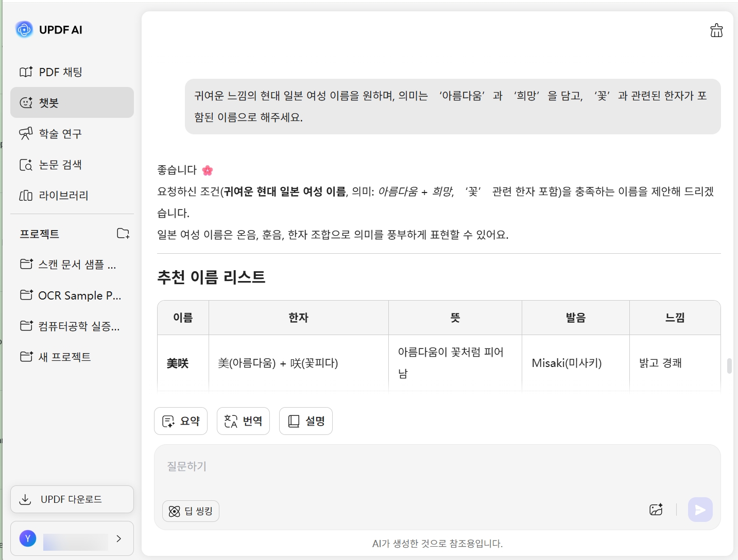Click the user avatar circle Y
The height and width of the screenshot is (560, 738).
(x=28, y=538)
